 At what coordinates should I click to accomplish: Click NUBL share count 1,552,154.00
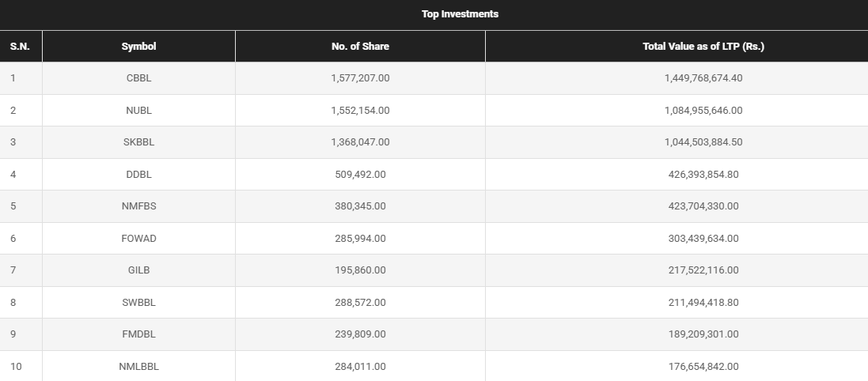(x=360, y=111)
